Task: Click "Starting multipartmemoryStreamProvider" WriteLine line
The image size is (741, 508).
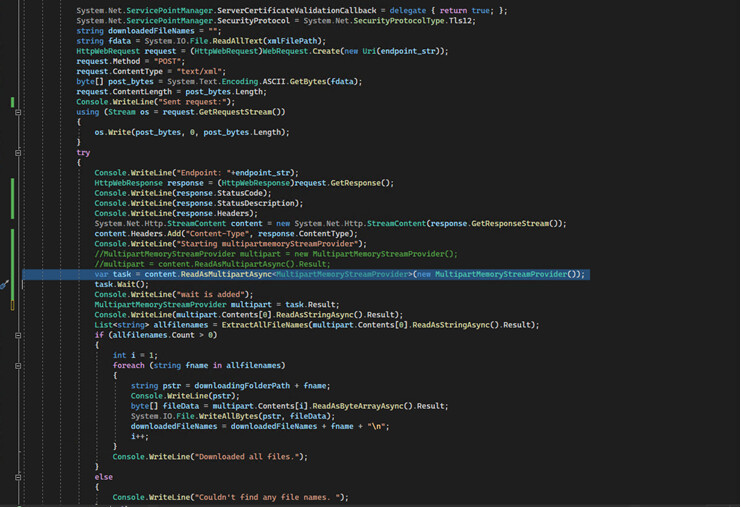Action: (231, 244)
